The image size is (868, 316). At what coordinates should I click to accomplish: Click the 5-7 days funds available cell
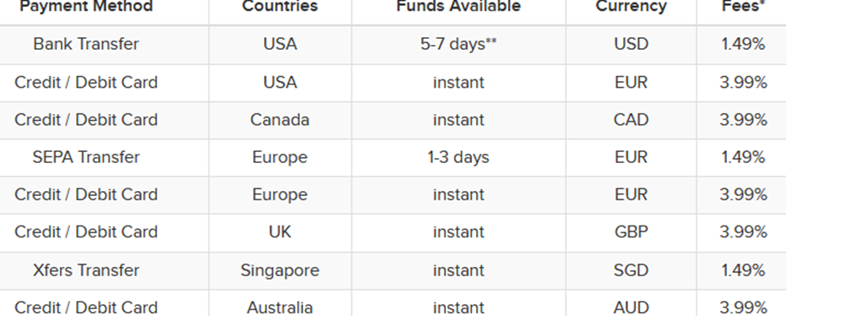[x=458, y=44]
